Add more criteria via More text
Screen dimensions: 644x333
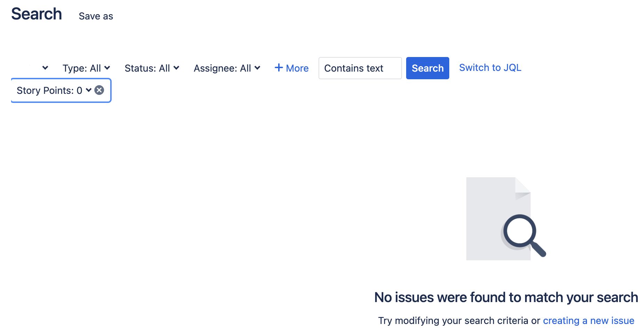pyautogui.click(x=297, y=68)
